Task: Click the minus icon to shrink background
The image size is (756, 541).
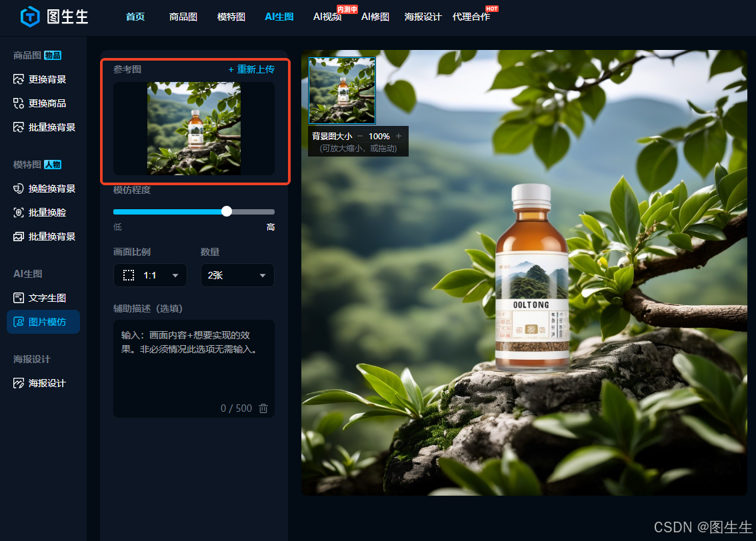Action: [360, 137]
